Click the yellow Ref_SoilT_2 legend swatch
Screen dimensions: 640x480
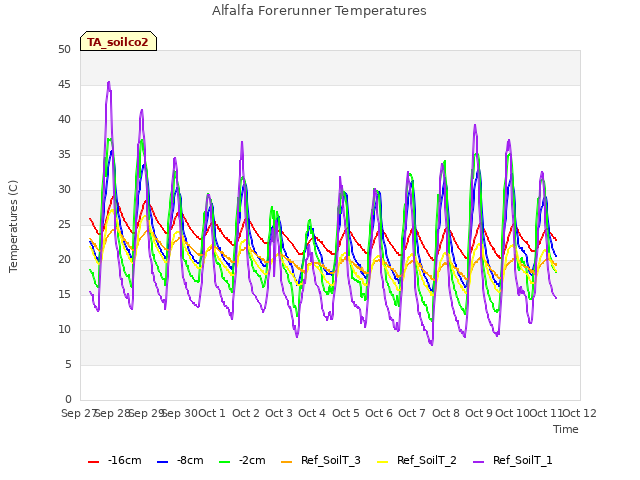click(x=382, y=462)
